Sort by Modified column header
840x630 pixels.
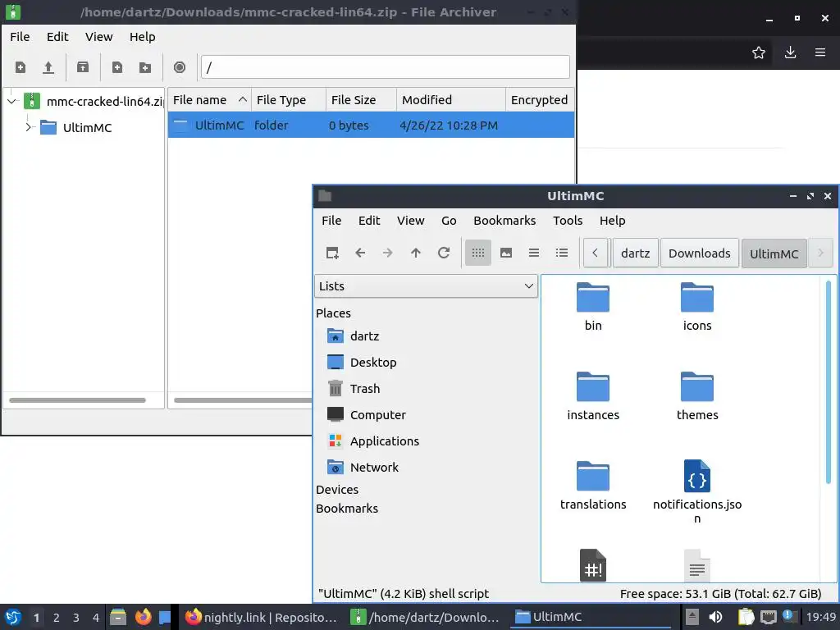point(451,100)
